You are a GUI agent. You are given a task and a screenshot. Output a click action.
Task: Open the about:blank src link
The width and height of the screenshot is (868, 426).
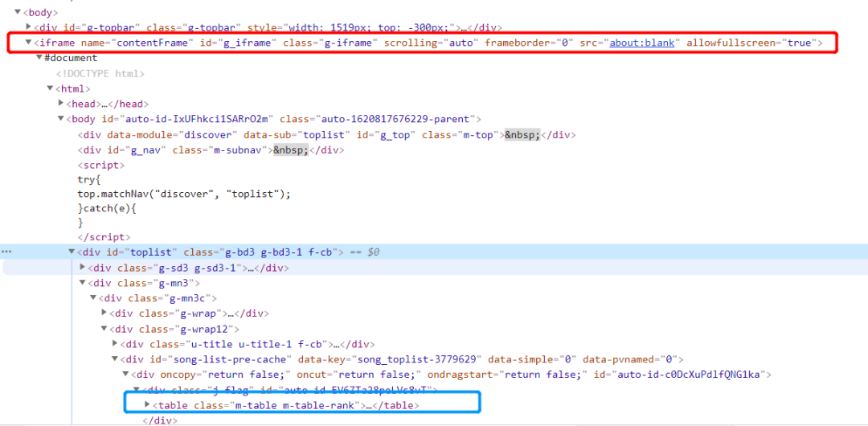(x=642, y=43)
